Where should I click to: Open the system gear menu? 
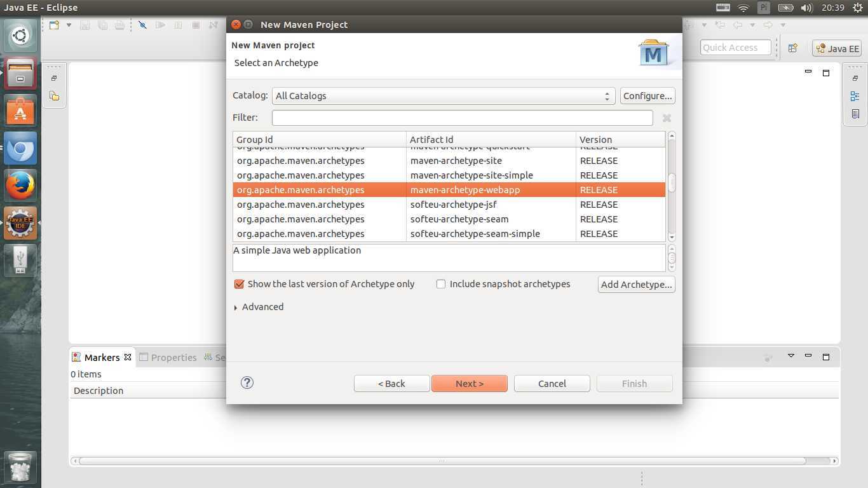coord(857,8)
